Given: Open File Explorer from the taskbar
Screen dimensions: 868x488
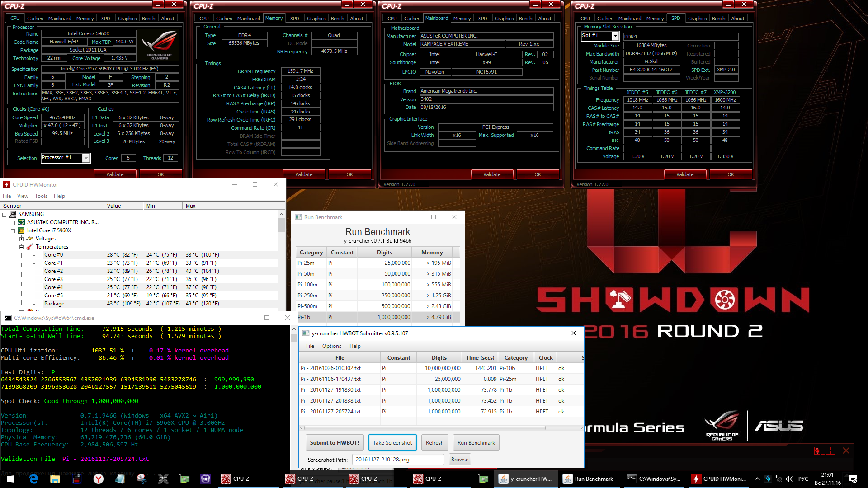Looking at the screenshot, I should tap(55, 479).
